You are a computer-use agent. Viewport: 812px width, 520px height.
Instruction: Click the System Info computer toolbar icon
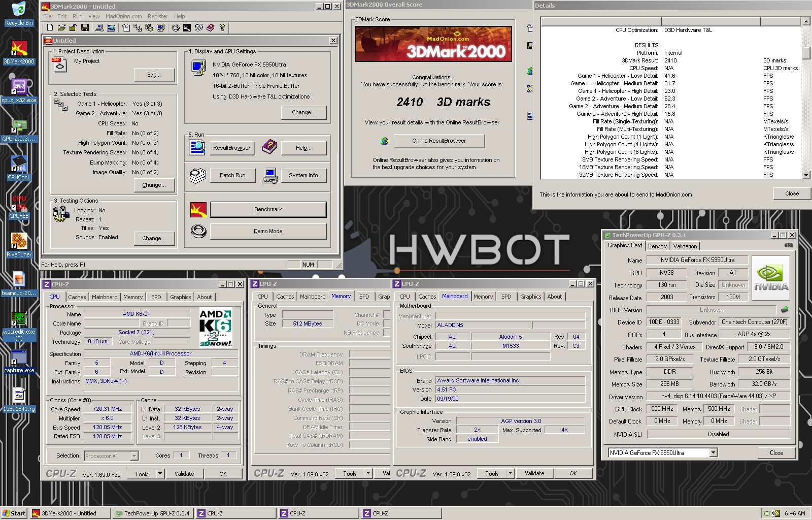[99, 27]
